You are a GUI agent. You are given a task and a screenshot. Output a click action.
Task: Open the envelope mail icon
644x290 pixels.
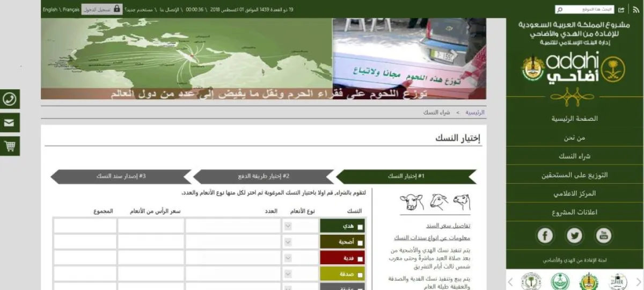tap(10, 122)
